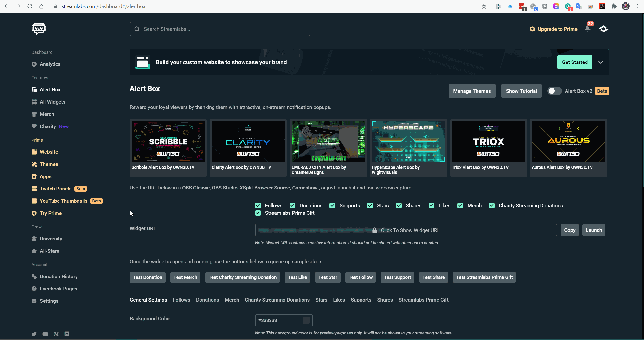Enable the Alert Box v2 Beta toggle

[554, 91]
